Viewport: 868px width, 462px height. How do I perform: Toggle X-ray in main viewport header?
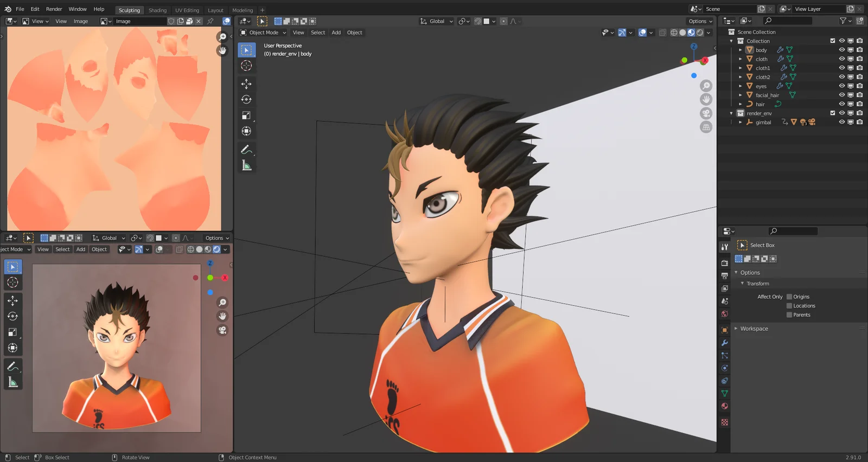pyautogui.click(x=662, y=33)
